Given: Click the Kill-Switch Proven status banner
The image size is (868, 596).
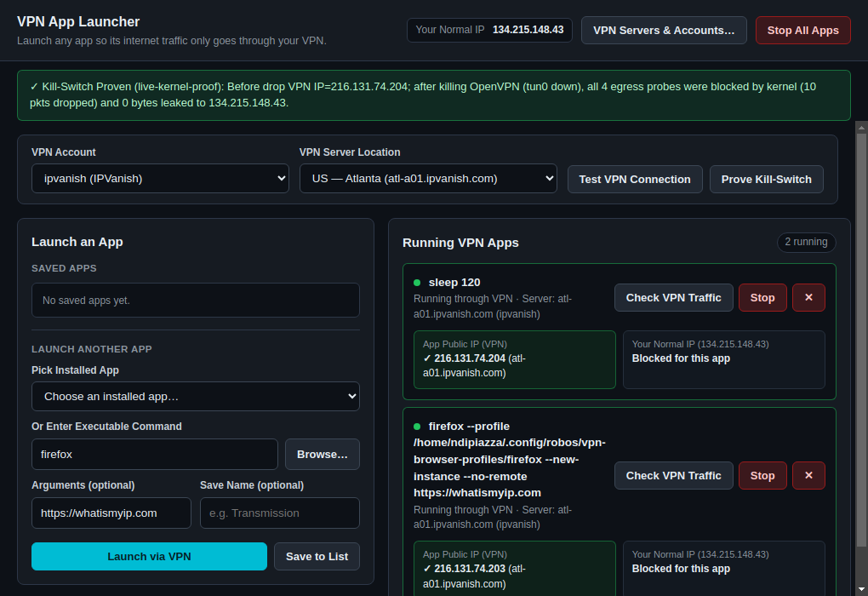Looking at the screenshot, I should tap(433, 95).
